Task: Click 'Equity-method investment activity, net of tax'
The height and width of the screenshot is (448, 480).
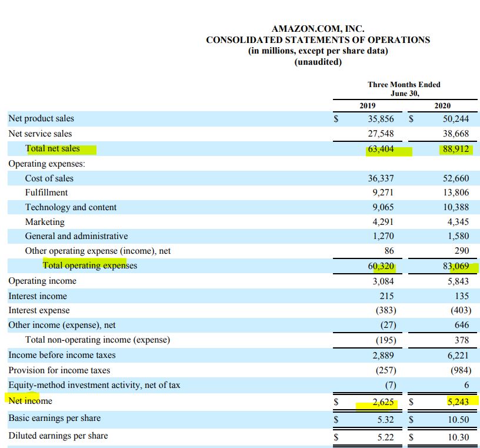Action: (x=94, y=385)
